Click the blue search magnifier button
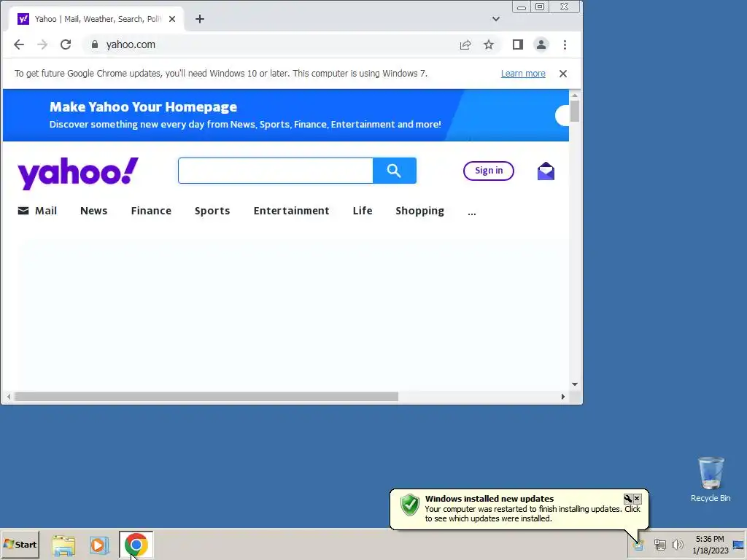747x560 pixels. tap(395, 171)
